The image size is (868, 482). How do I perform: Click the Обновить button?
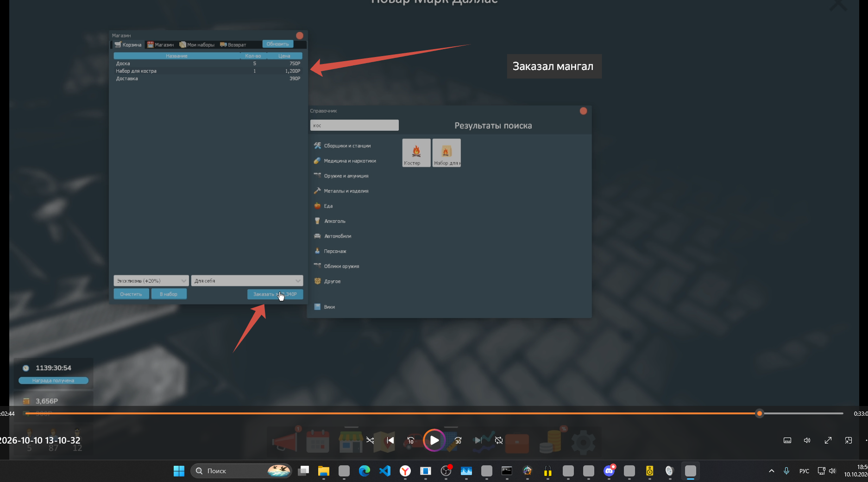coord(277,44)
